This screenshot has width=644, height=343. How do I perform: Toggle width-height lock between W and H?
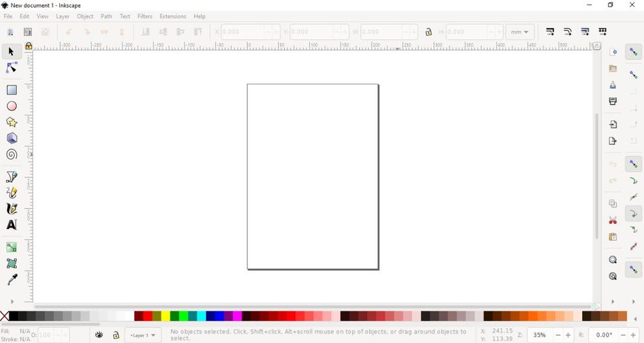tap(428, 32)
